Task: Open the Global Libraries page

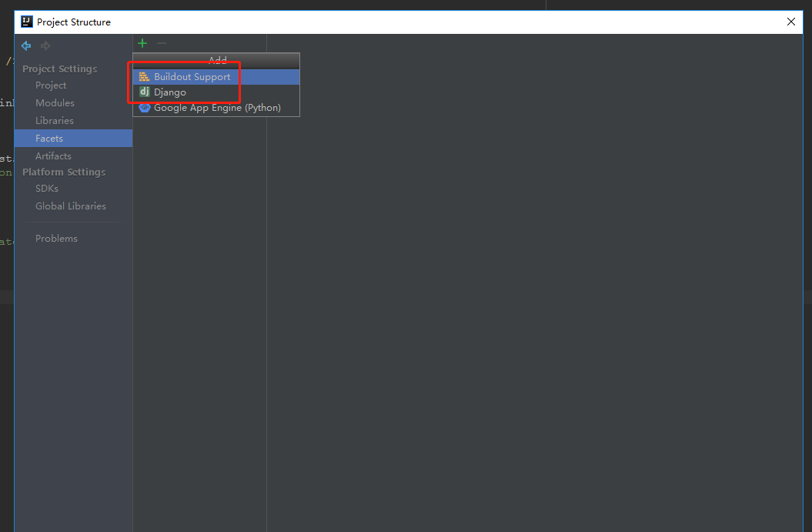Action: (71, 206)
